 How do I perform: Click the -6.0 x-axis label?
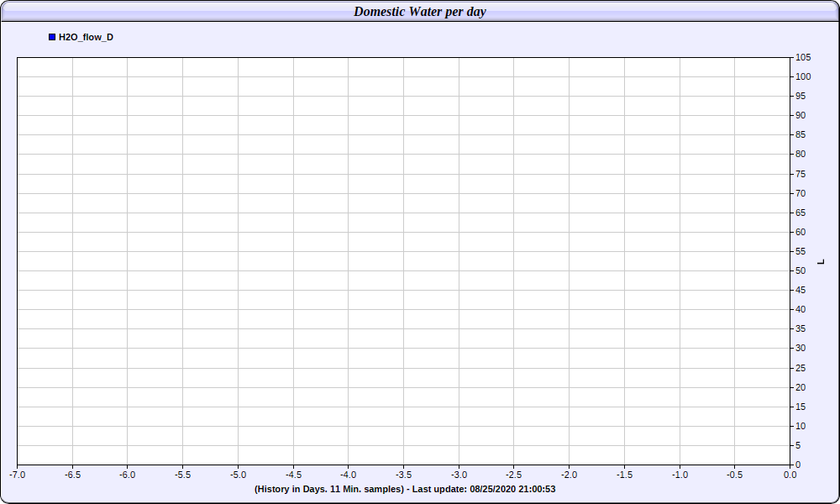click(128, 475)
